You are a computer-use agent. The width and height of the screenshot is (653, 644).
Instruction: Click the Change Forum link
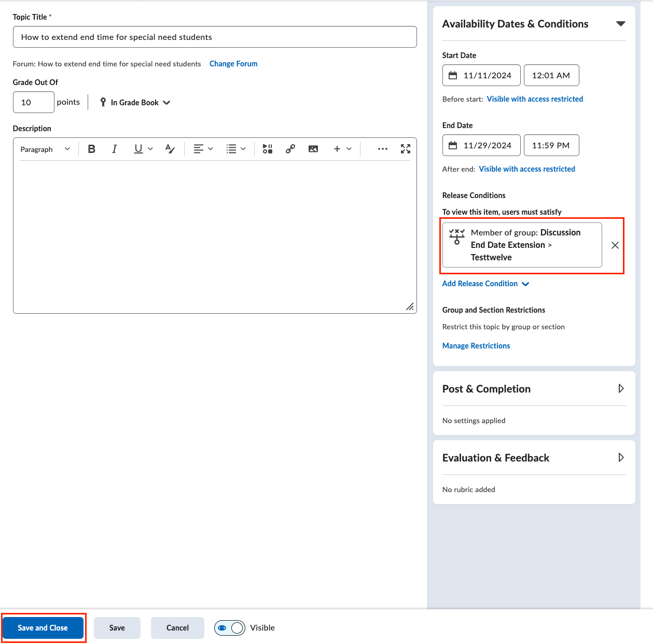pyautogui.click(x=233, y=64)
